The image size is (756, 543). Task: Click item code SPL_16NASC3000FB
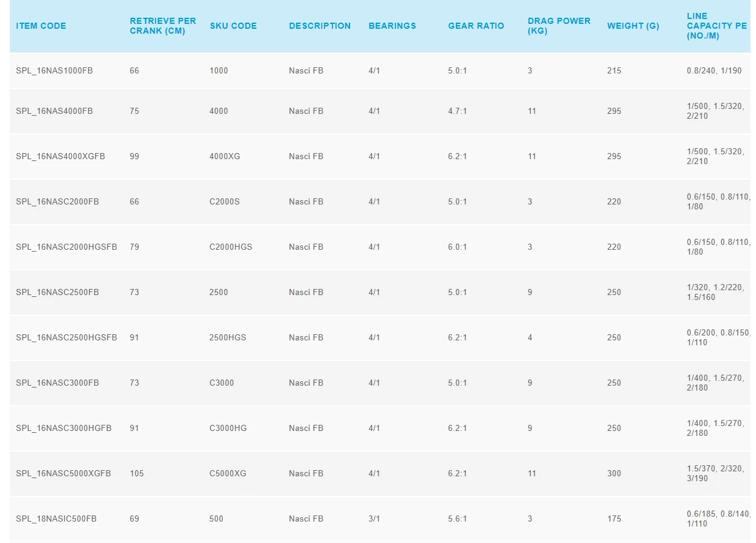tap(58, 383)
